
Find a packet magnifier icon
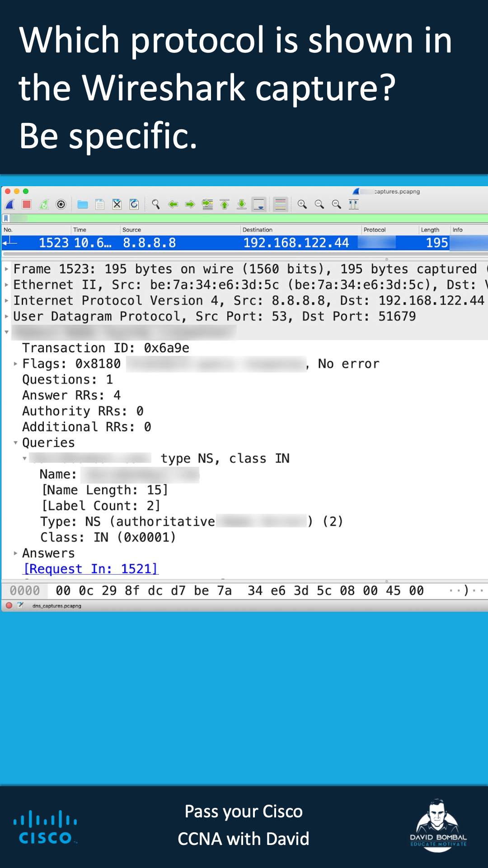(156, 204)
